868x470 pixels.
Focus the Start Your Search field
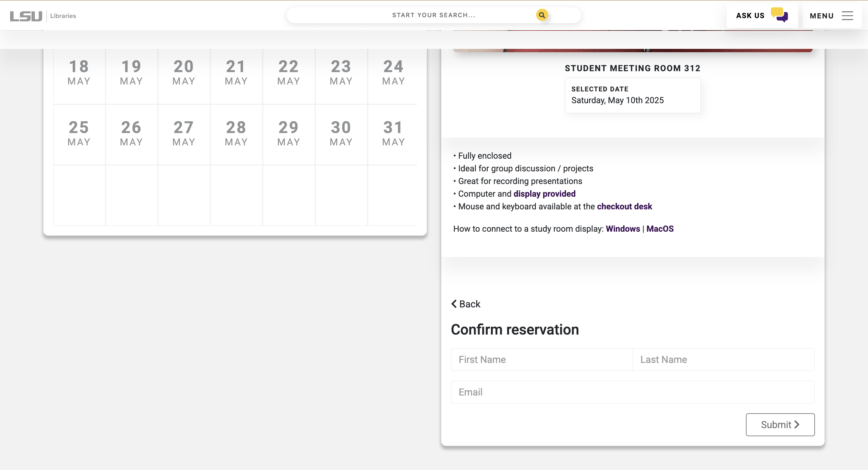coord(433,15)
